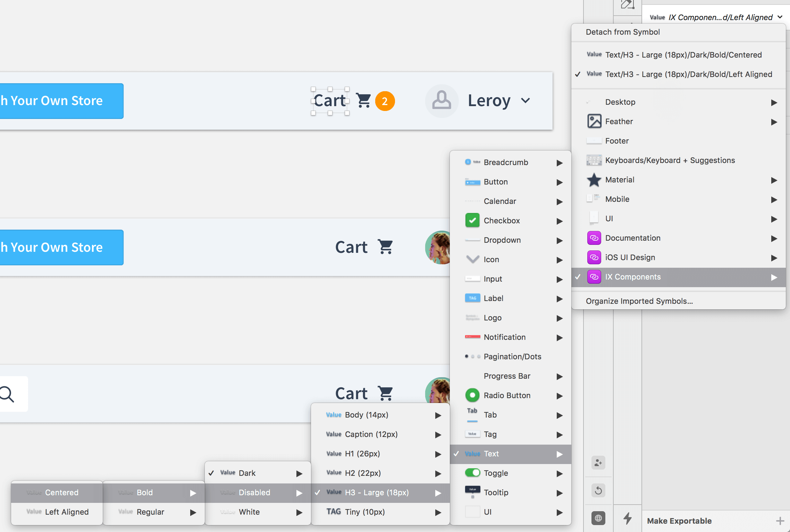Select the Centered alignment value

[61, 492]
